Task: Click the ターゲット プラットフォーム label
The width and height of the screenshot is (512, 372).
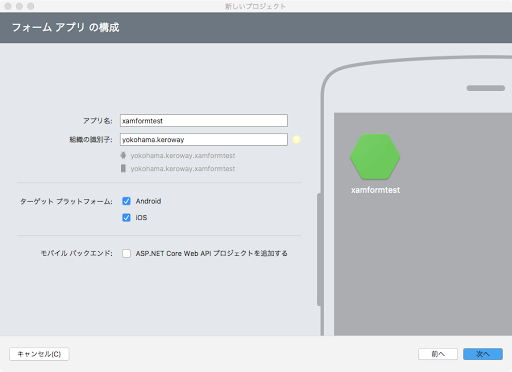Action: (66, 201)
